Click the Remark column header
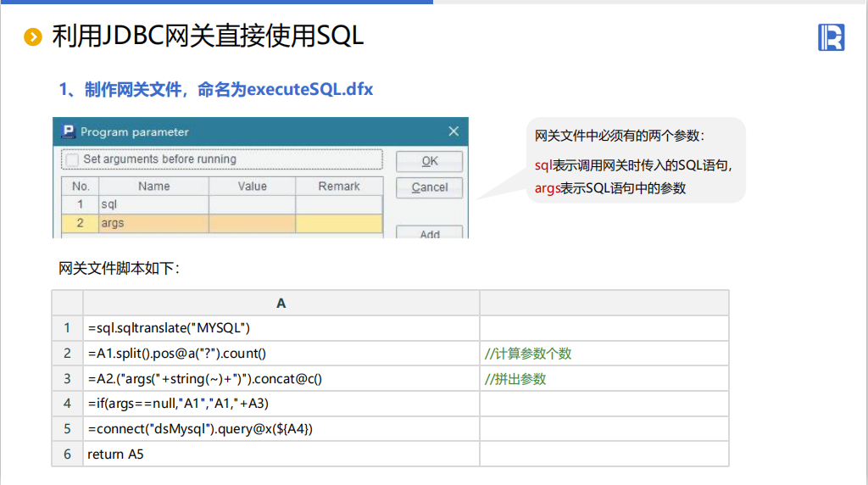Screen dimensions: 868x485 coord(339,186)
